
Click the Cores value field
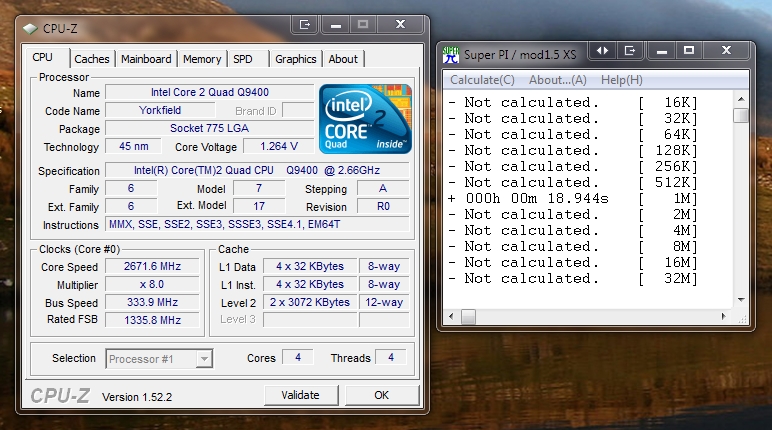[x=298, y=357]
